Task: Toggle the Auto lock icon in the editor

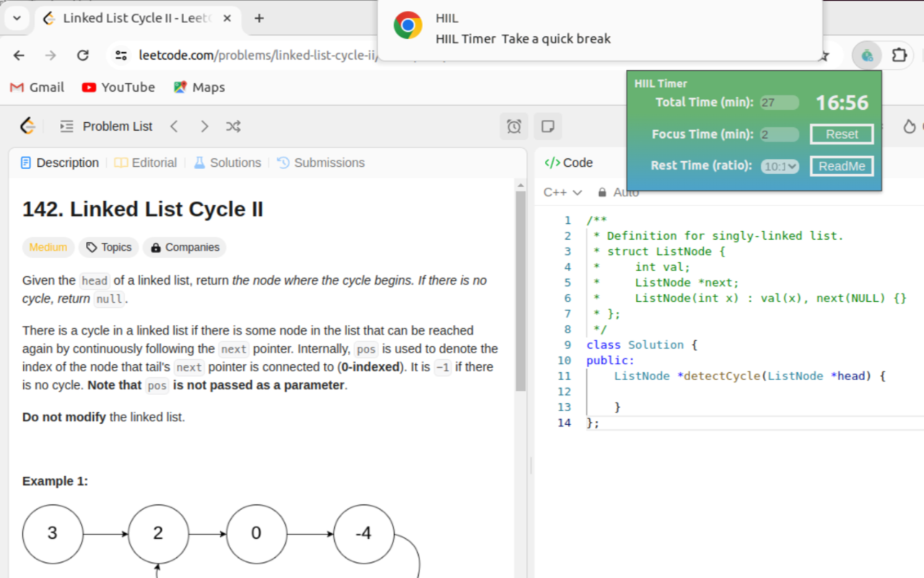Action: (x=601, y=192)
